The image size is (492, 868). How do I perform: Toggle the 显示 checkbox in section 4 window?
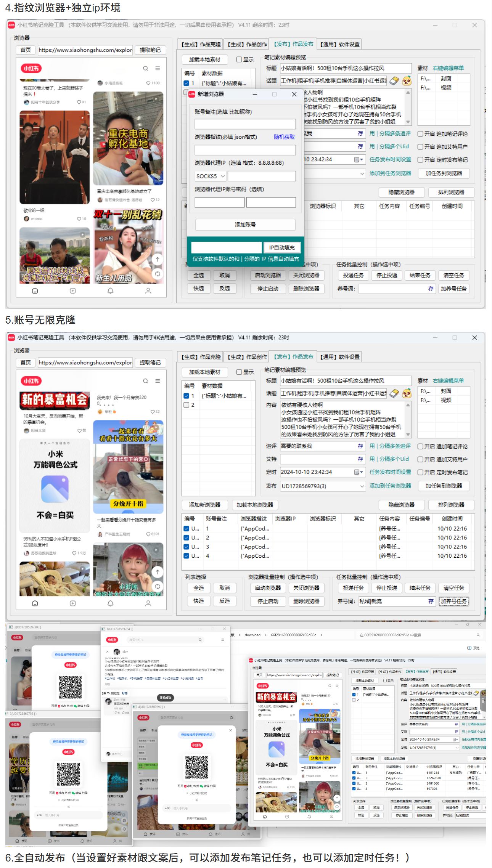coord(239,59)
